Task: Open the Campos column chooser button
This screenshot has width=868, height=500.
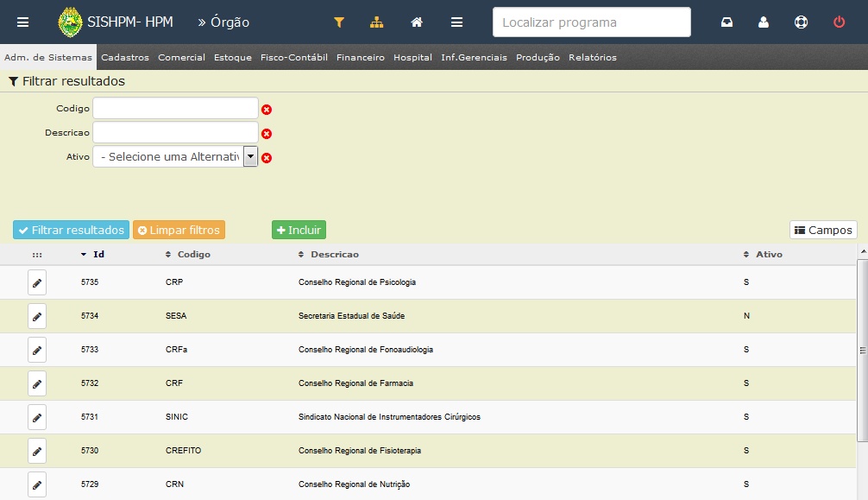Action: (823, 230)
